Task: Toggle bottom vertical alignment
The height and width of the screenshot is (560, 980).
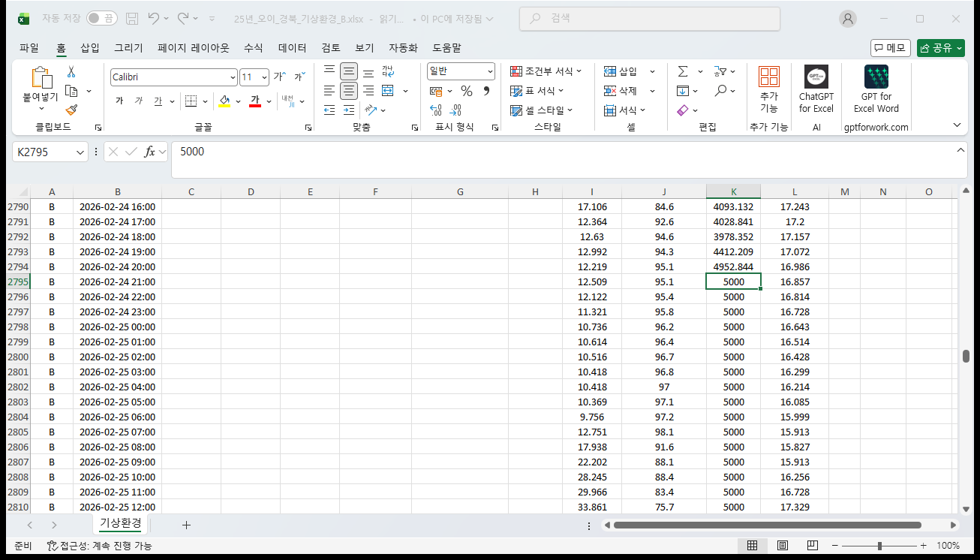Action: [368, 72]
